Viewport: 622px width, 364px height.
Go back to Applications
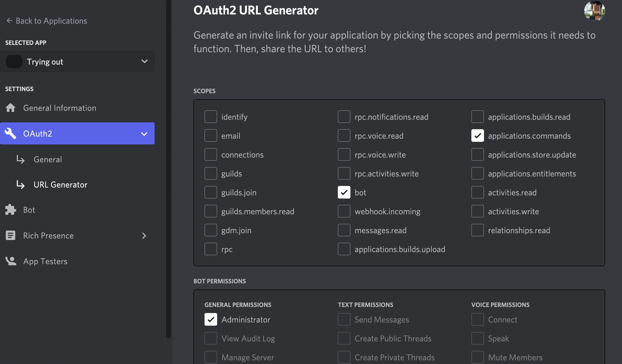[x=47, y=20]
